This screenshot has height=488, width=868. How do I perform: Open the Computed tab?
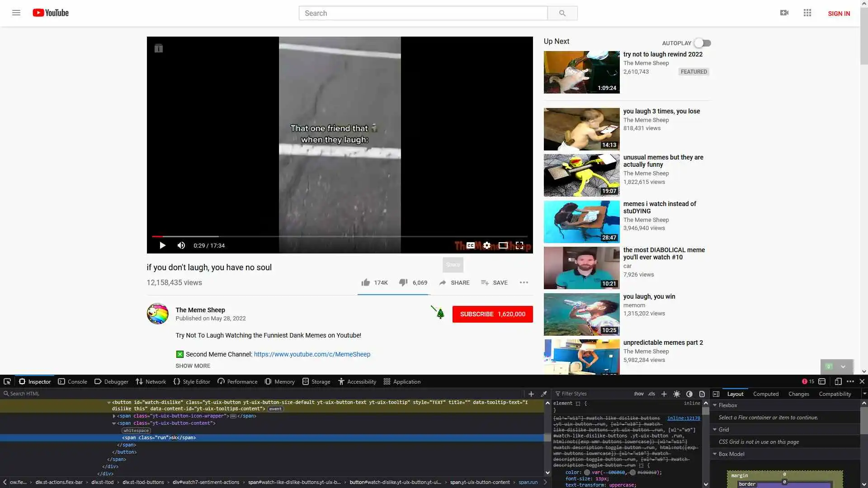765,394
